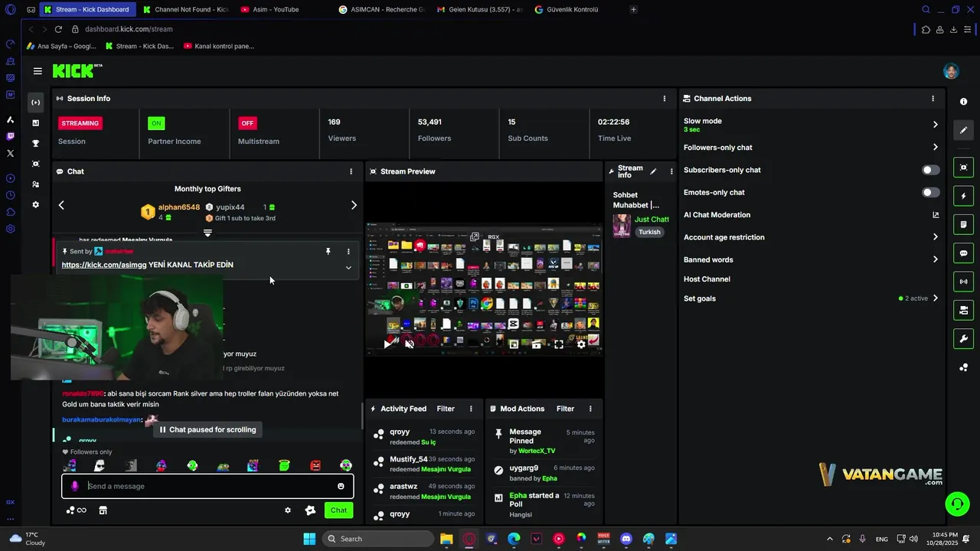This screenshot has height=551, width=980.
Task: Expand Set goals options
Action: click(x=935, y=298)
